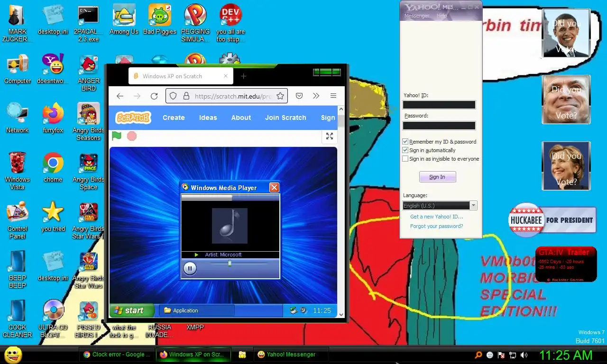Click 'Forgot your password?' link
Viewport: 607px width, 364px height.
click(437, 226)
